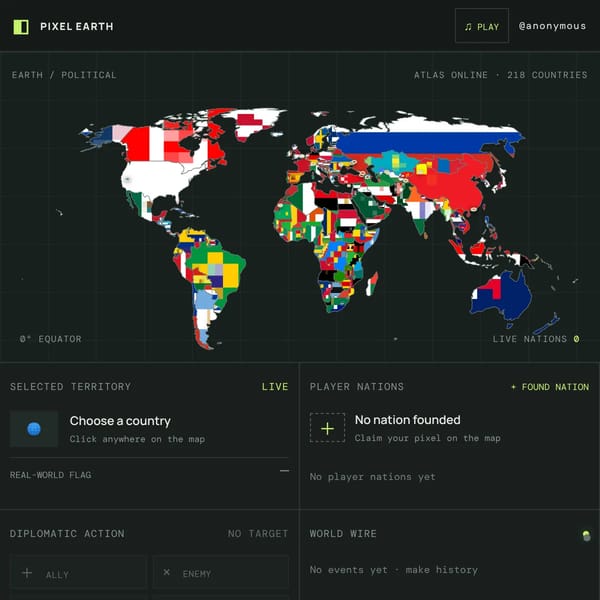This screenshot has width=600, height=600.
Task: Select Madagascar on the map
Action: [x=372, y=284]
